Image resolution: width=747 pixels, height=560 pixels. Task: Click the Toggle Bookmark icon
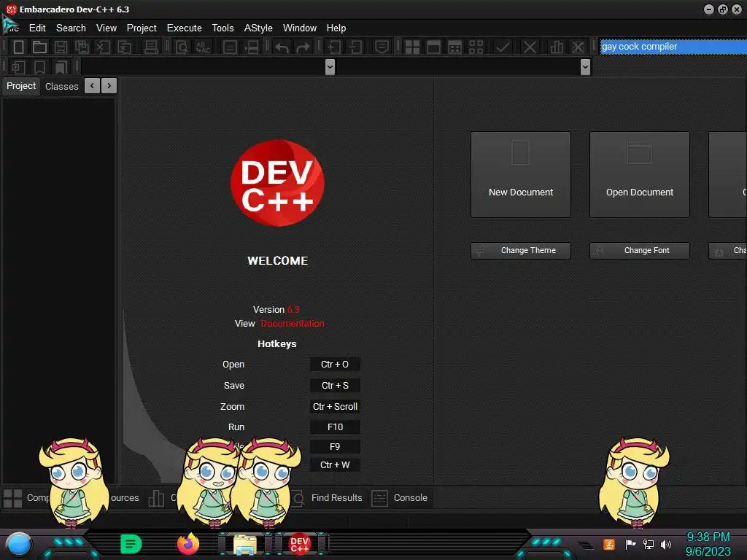(39, 67)
